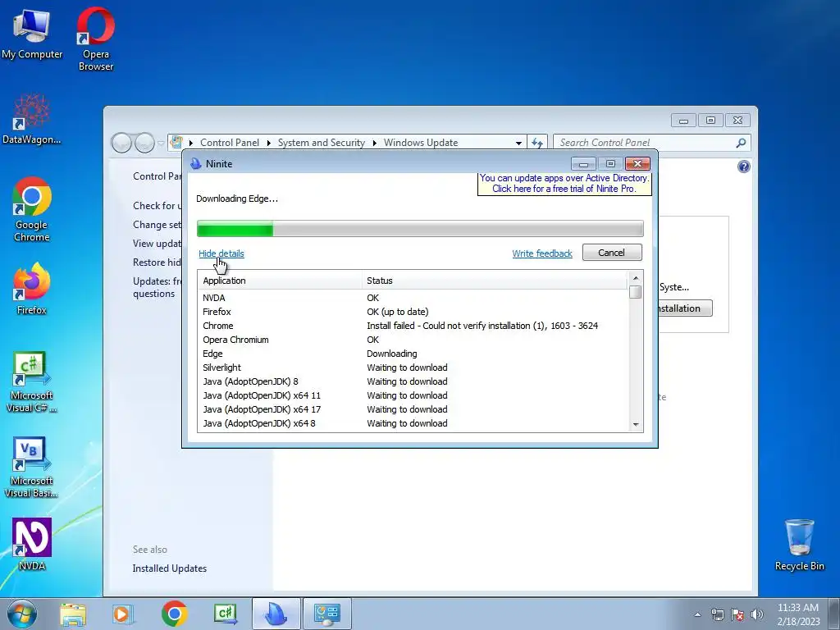This screenshot has width=840, height=630.
Task: Open Chrome from the taskbar
Action: click(174, 614)
